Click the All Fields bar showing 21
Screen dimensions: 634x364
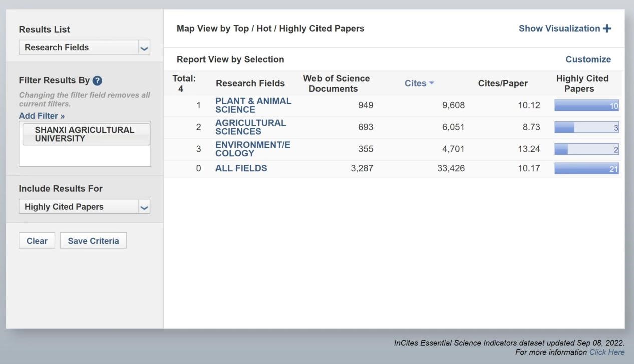[587, 169]
